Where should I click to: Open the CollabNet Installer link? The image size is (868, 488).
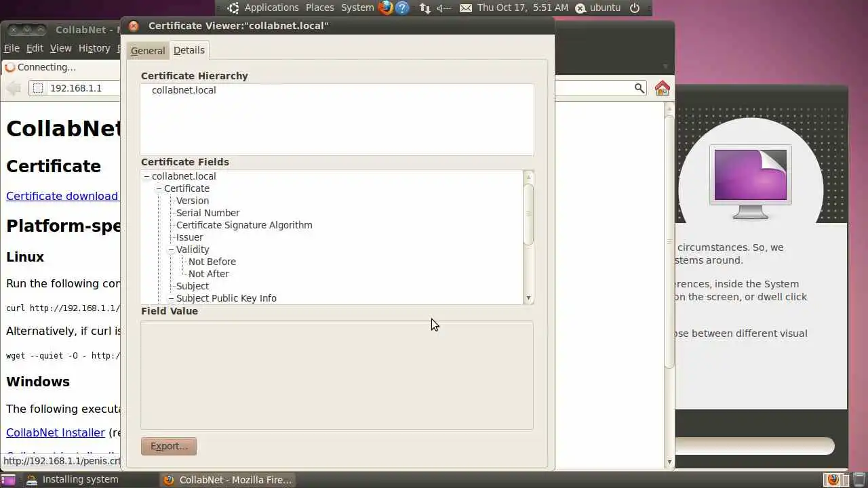pos(56,432)
